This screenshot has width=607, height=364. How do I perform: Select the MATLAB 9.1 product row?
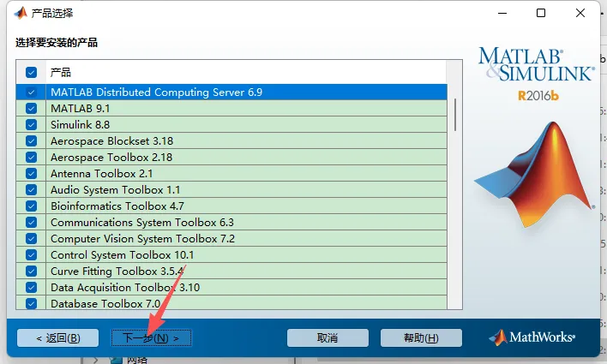point(231,108)
